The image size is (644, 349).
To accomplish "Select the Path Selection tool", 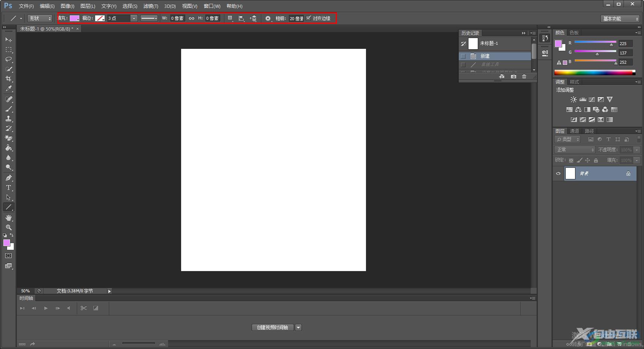I will click(x=9, y=197).
